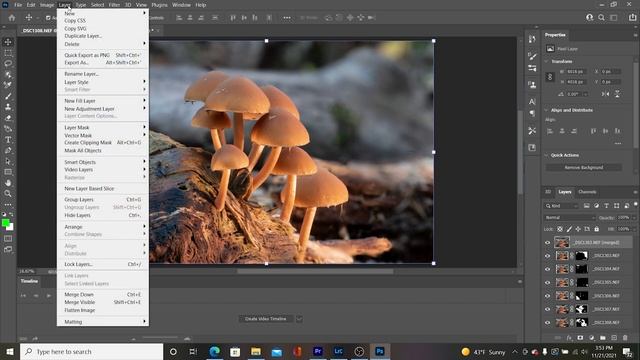This screenshot has width=640, height=360.
Task: Click the lock image pixels brush icon
Action: pyautogui.click(x=569, y=229)
